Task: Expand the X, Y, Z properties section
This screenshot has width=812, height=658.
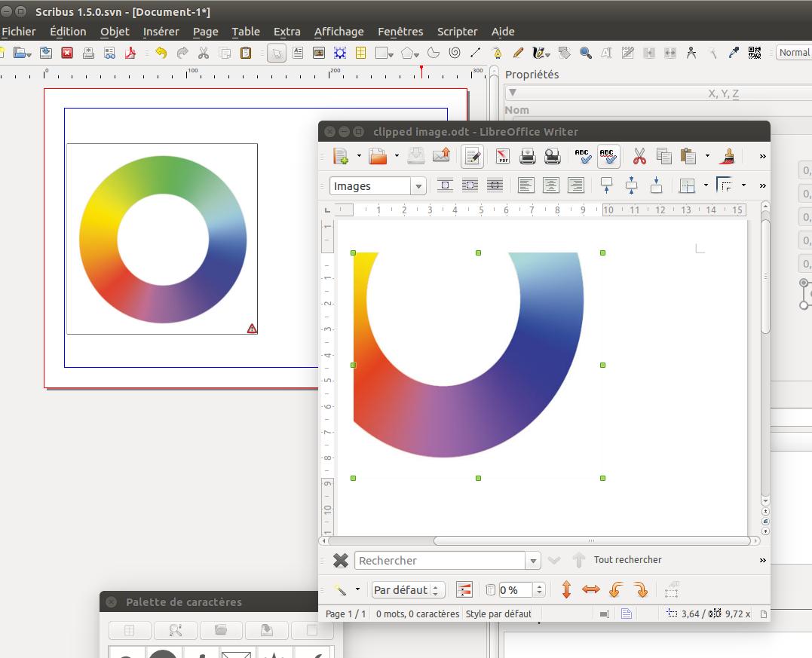Action: (513, 93)
